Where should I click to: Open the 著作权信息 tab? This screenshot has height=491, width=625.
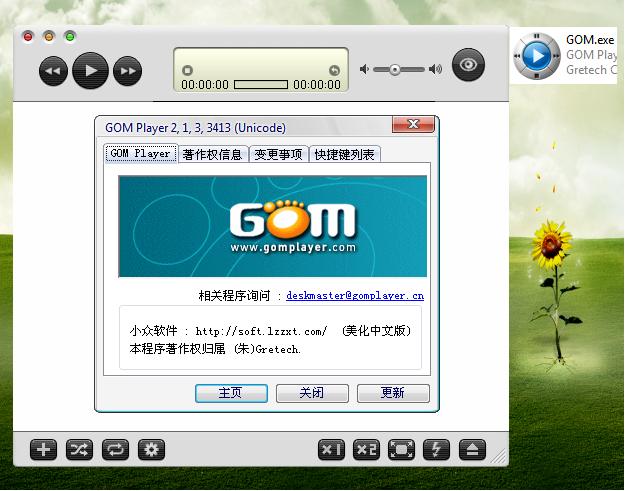213,154
